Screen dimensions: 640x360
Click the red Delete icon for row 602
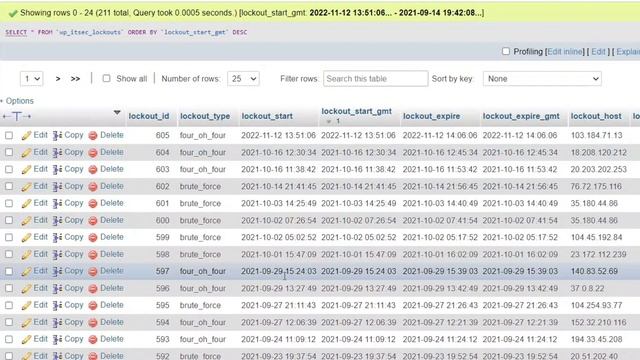[x=93, y=187]
